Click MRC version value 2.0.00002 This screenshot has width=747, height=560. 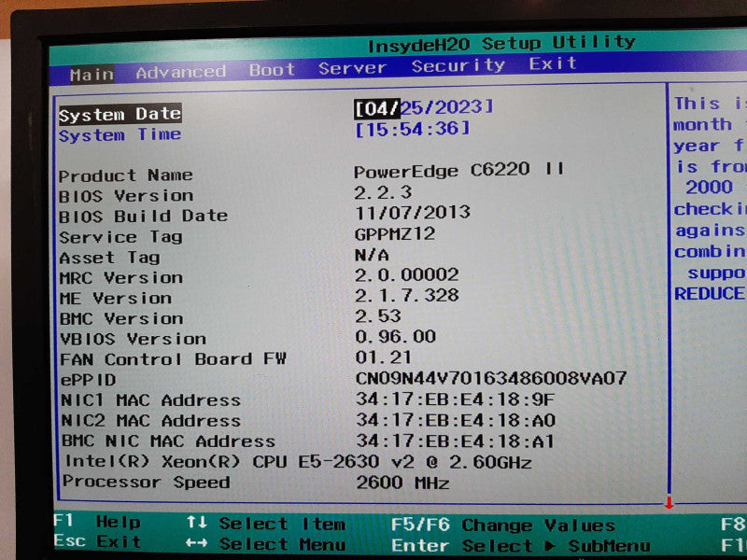point(407,274)
